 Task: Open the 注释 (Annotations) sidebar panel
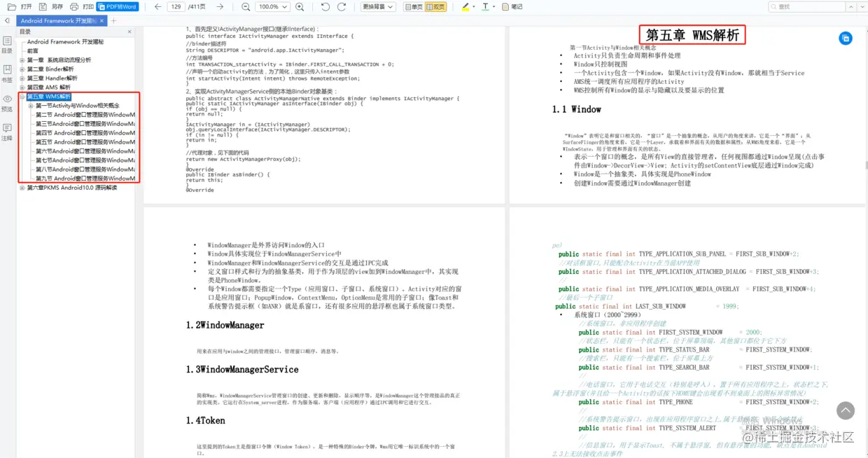point(7,133)
